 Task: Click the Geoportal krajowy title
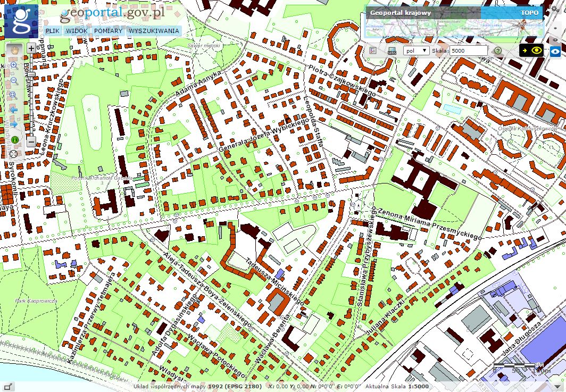pos(401,13)
